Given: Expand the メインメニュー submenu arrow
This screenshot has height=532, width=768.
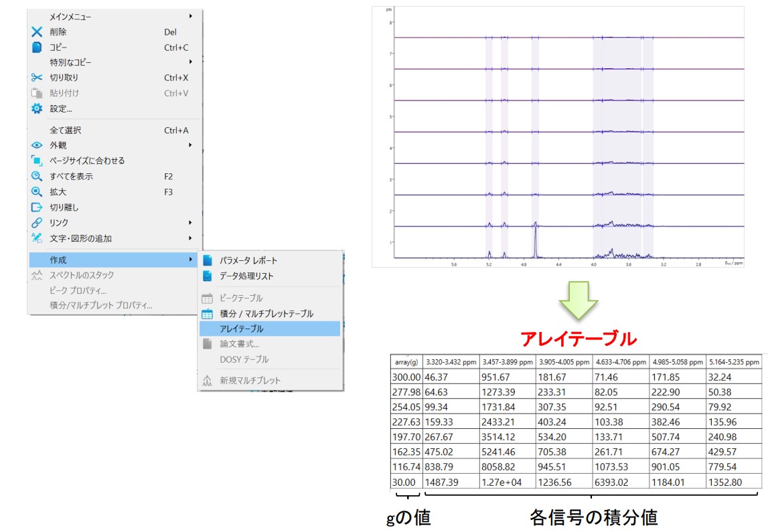Looking at the screenshot, I should point(190,16).
